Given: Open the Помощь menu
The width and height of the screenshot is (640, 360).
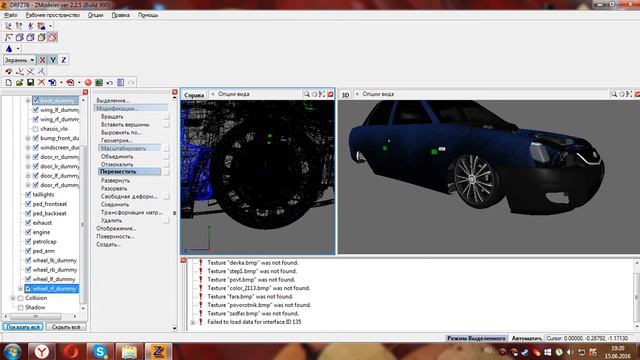Looking at the screenshot, I should pyautogui.click(x=148, y=15).
